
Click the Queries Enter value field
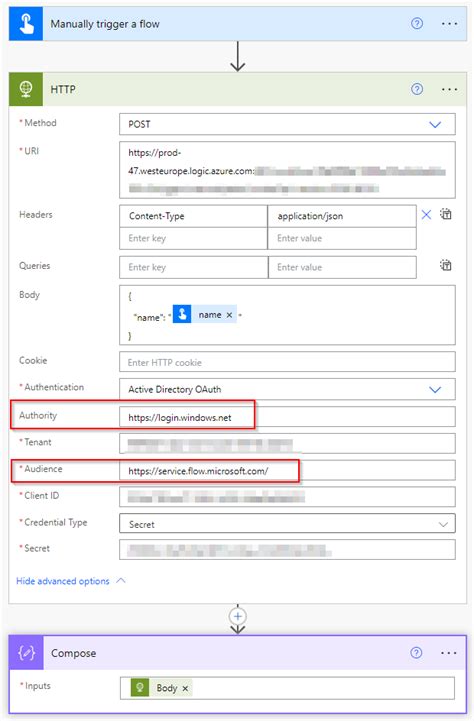(x=342, y=267)
